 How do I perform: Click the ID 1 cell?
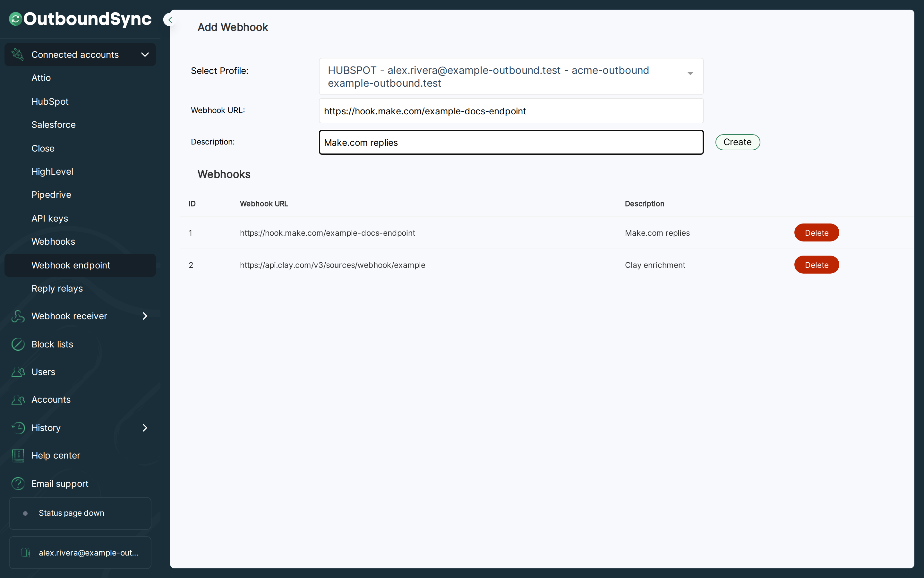pyautogui.click(x=191, y=233)
